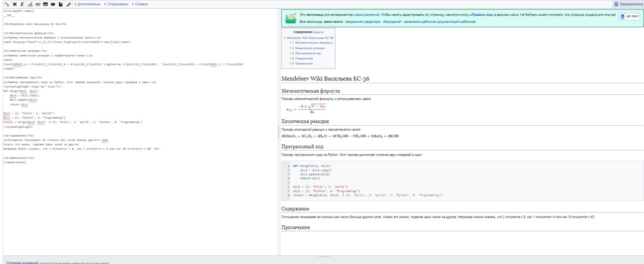The width and height of the screenshot is (644, 264).
Task: Toggle syntax highlighting quotes icon
Action: 7,4
